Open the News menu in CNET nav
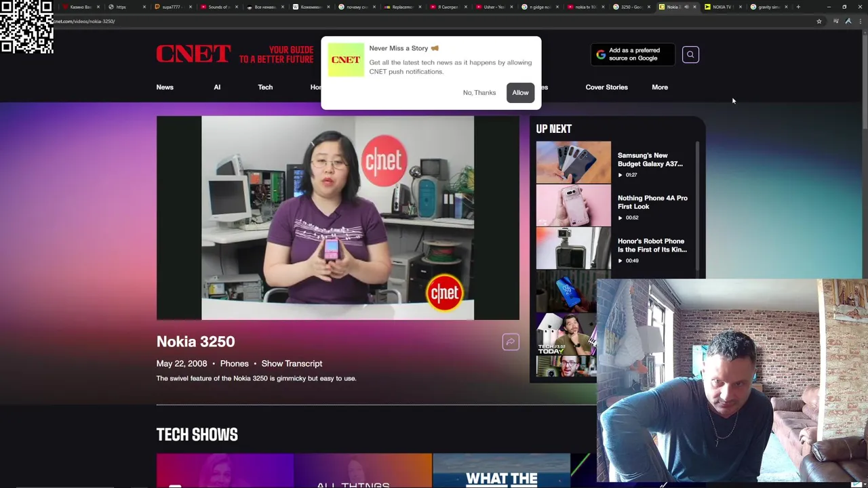The width and height of the screenshot is (868, 488). [165, 87]
